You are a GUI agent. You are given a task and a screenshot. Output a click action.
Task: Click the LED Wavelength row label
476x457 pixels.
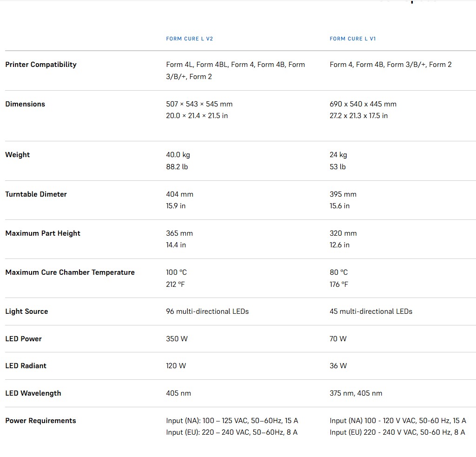tap(33, 393)
